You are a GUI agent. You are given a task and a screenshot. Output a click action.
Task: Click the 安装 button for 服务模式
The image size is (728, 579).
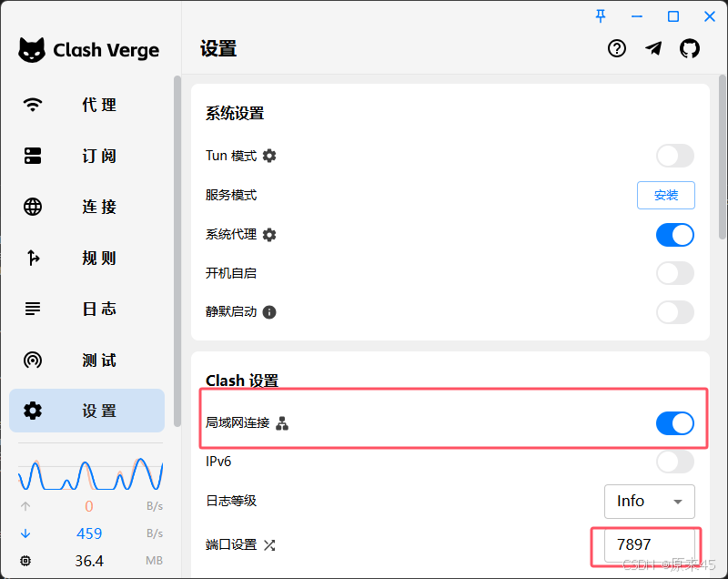666,195
